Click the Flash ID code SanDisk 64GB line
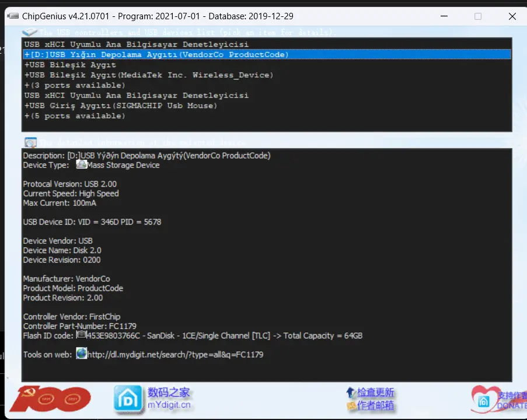527x420 pixels. 193,335
